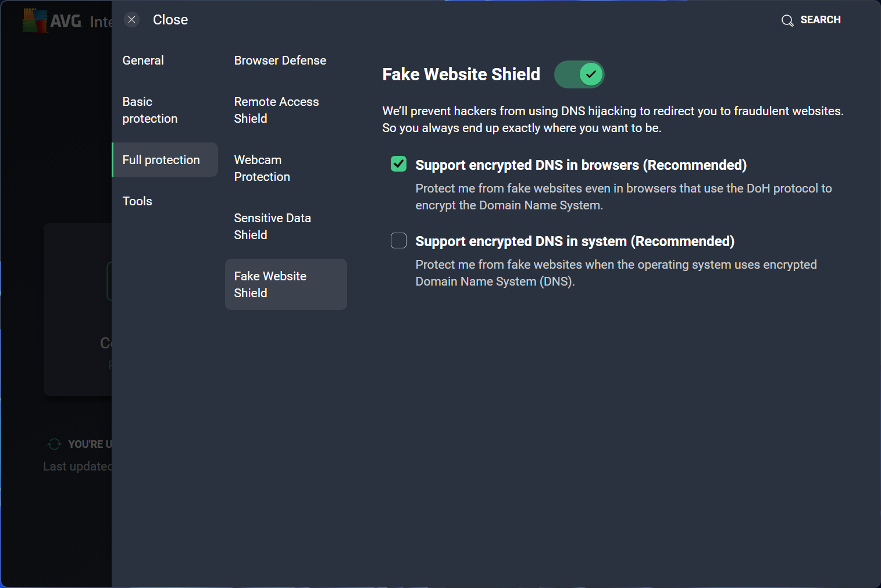
Task: Select Basic protection category
Action: click(150, 110)
